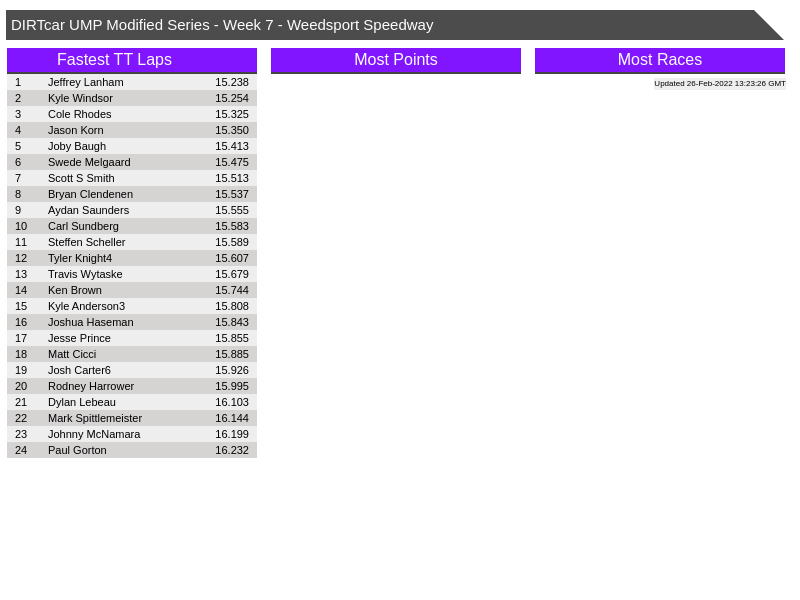Open the Fastest TT Laps tab
800x600 pixels.
click(132, 60)
